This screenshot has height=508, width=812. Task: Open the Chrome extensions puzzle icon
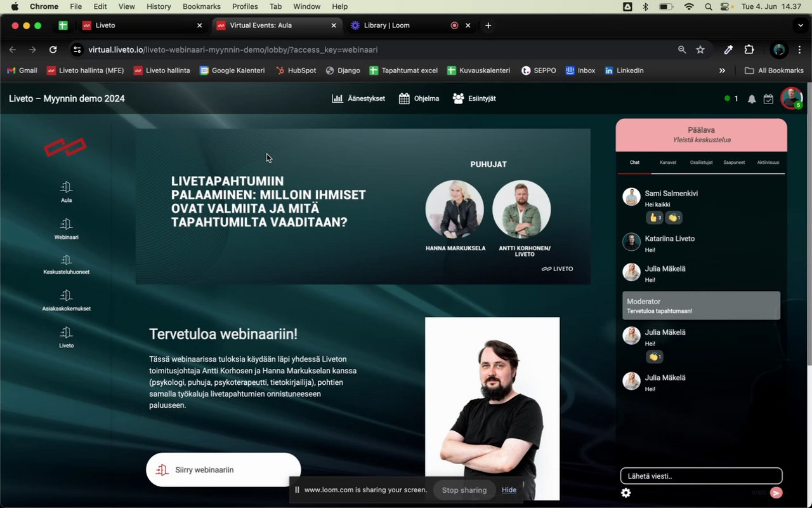click(x=749, y=50)
